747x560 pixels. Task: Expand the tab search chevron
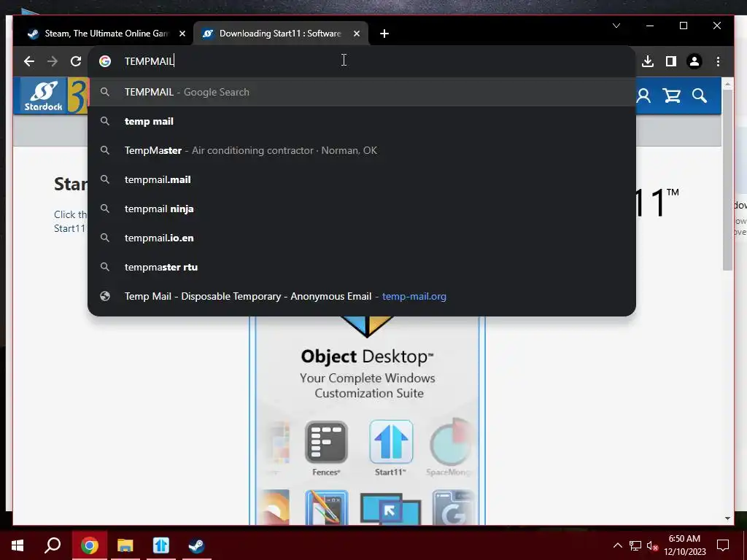(616, 26)
